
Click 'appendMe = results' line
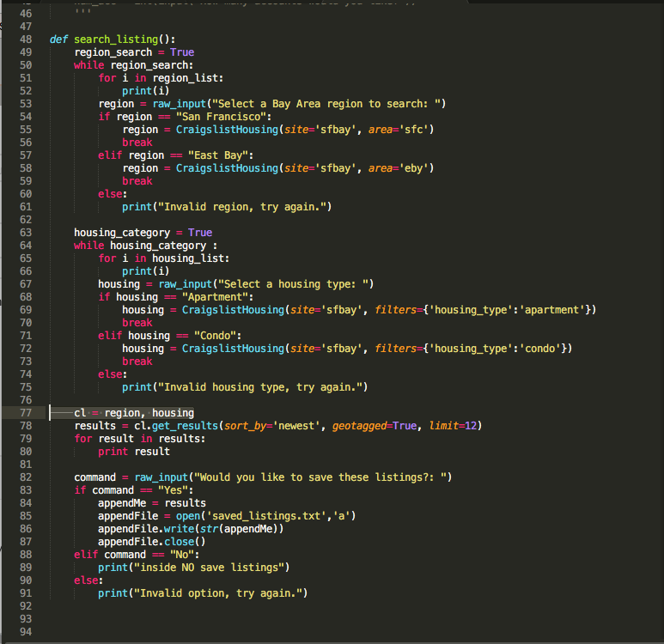(151, 503)
